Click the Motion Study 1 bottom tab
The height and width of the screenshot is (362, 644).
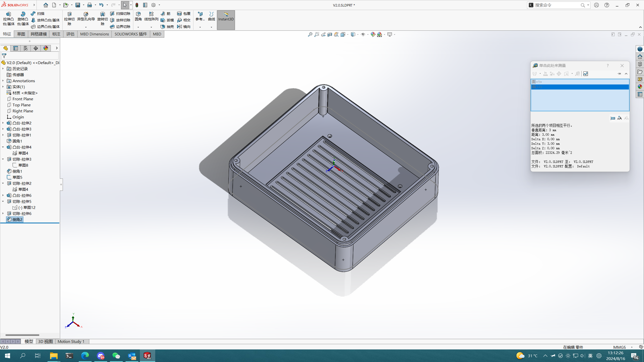[x=71, y=341]
